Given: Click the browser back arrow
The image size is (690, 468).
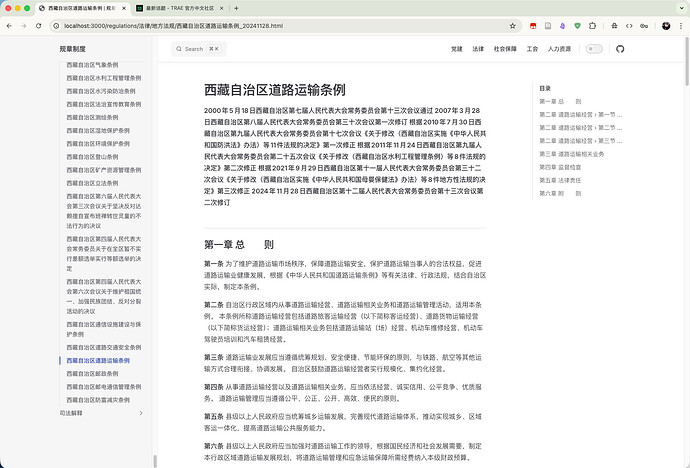Looking at the screenshot, I should [10, 23].
